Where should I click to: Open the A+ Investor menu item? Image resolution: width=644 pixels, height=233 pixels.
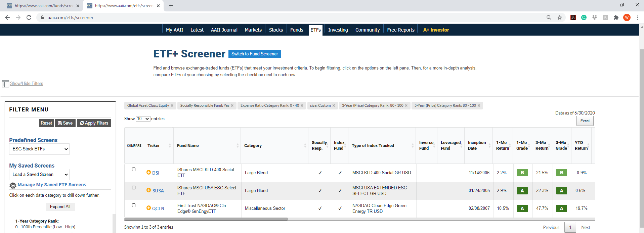pyautogui.click(x=436, y=30)
